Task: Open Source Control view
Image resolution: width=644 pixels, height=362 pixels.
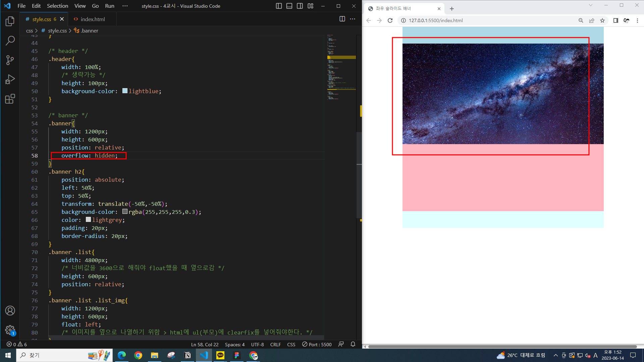Action: click(x=10, y=60)
